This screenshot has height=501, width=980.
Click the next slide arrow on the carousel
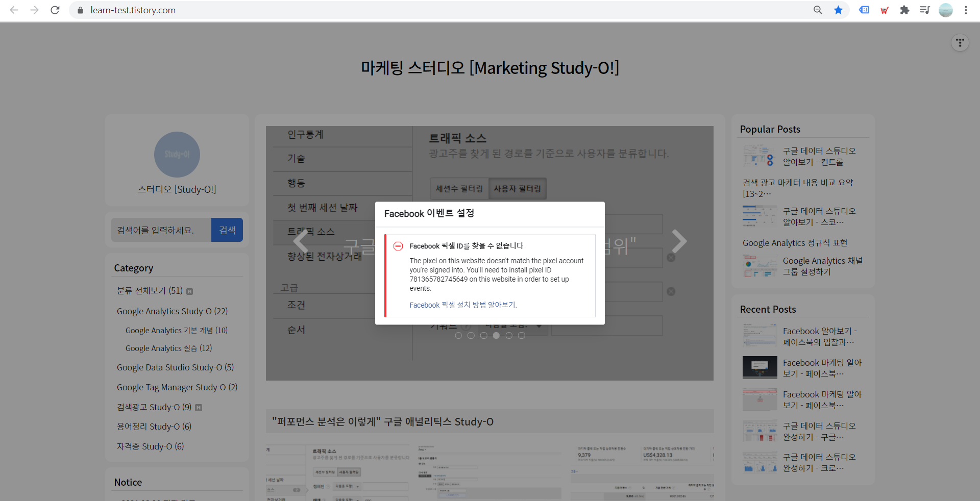[x=679, y=241]
